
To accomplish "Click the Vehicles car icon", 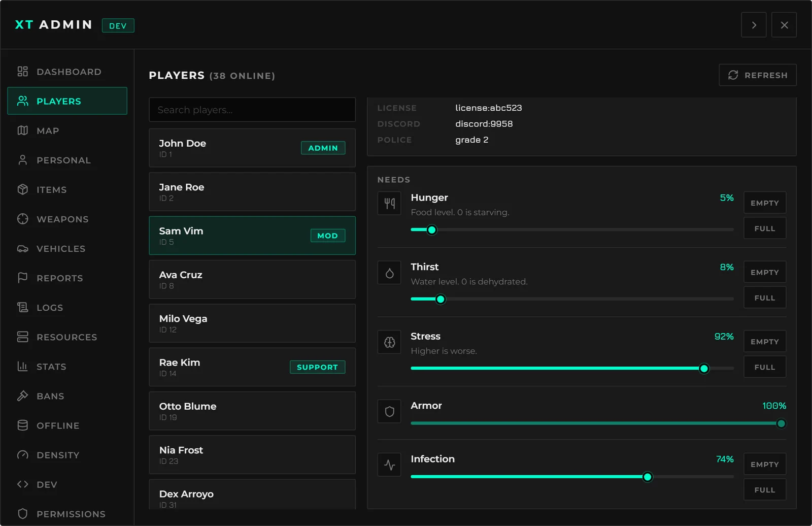I will 22,248.
